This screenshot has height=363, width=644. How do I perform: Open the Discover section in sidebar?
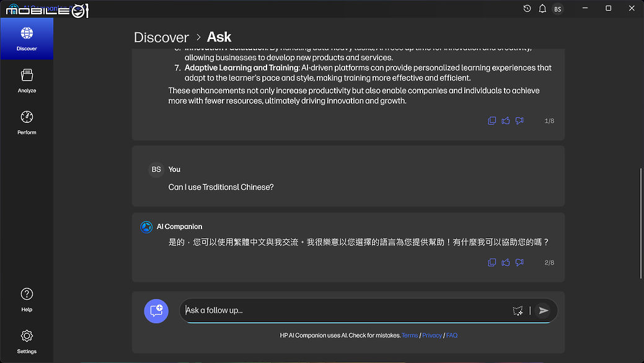pyautogui.click(x=27, y=38)
